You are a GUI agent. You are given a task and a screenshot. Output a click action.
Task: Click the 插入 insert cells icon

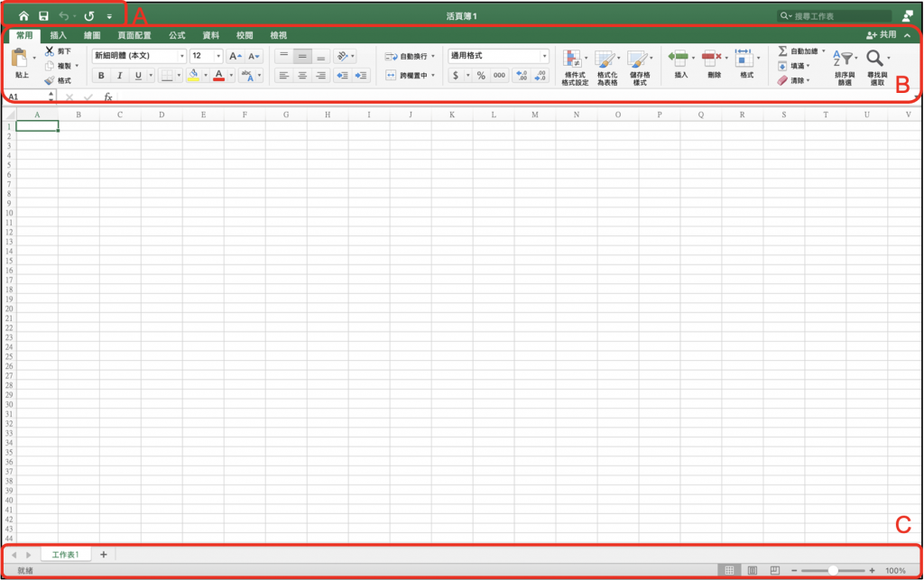[x=679, y=59]
